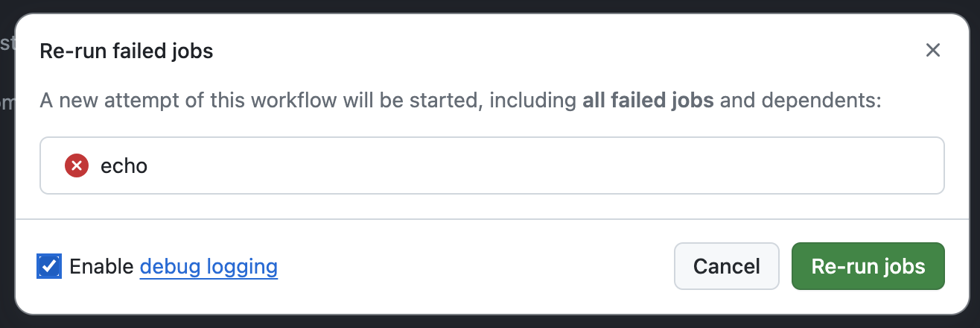
Task: Uncheck the Enable debug logging checkbox
Action: (48, 266)
